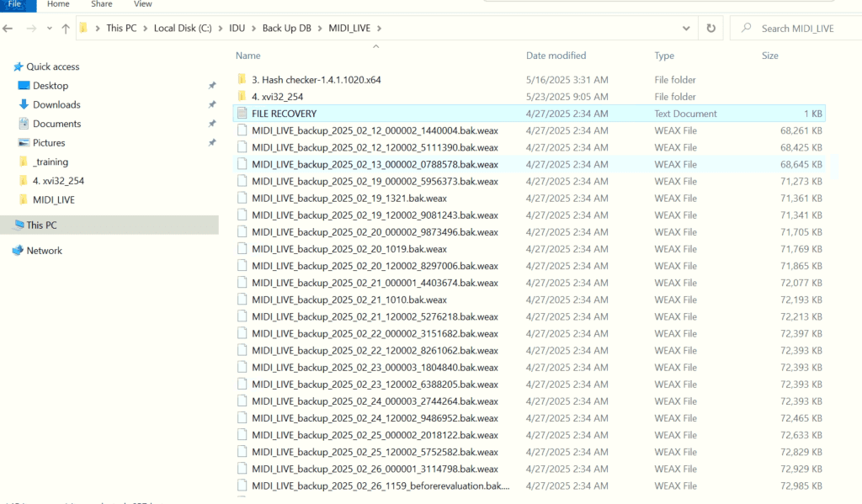Go up one folder level arrow
Viewport: 862px width, 504px height.
coord(66,28)
